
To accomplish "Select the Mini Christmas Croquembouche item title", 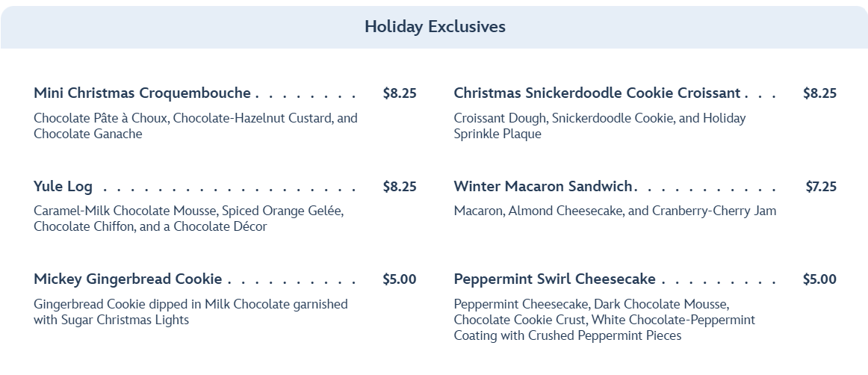I will click(142, 93).
